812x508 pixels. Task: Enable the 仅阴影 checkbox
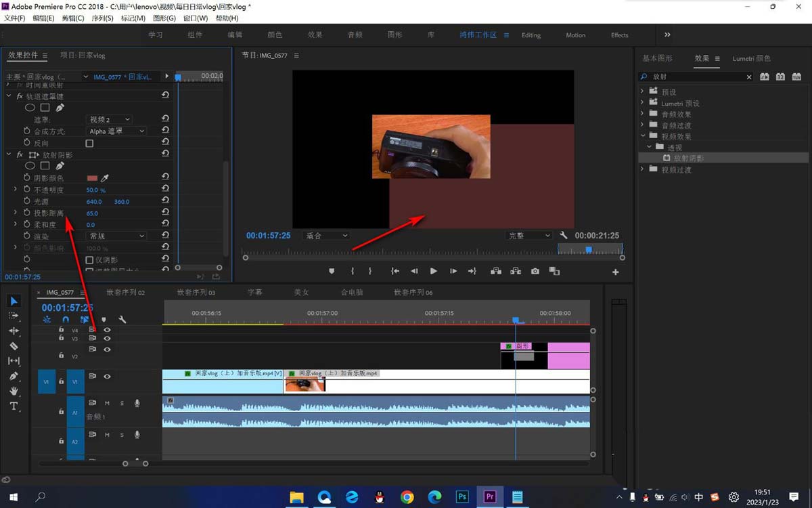[x=89, y=260]
